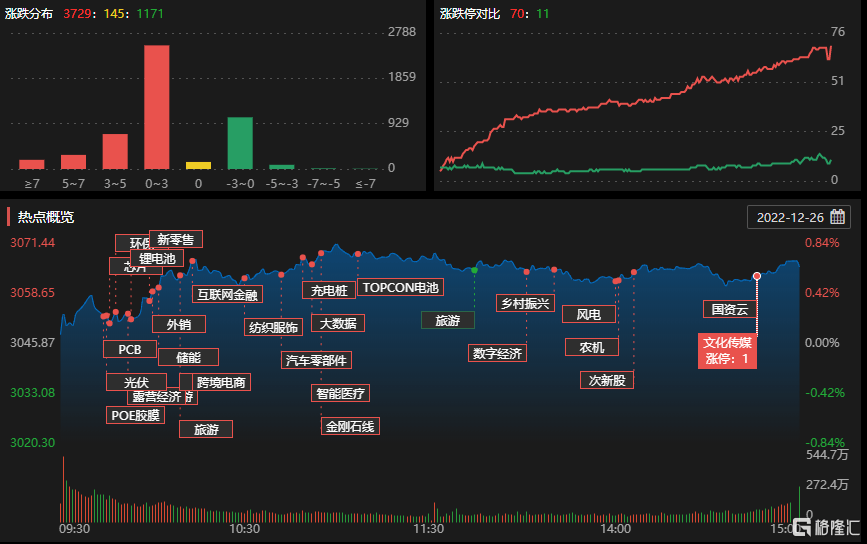The height and width of the screenshot is (544, 867).
Task: Open the 国资云 hotspot tag
Action: tap(730, 309)
